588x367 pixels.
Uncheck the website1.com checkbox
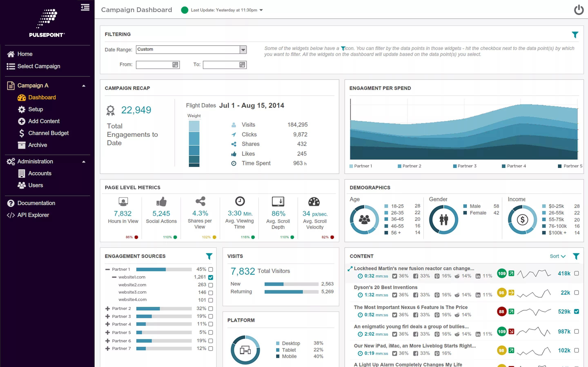[211, 277]
